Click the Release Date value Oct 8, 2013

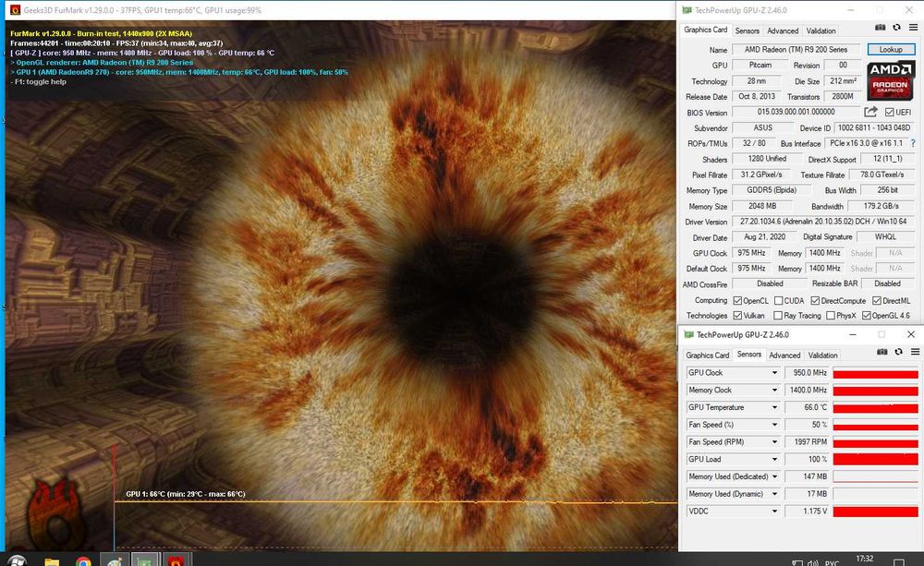[757, 97]
